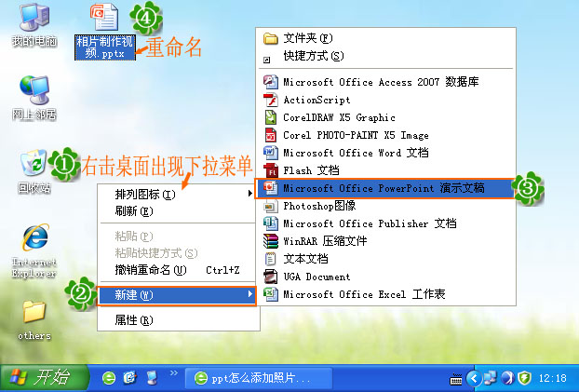The width and height of the screenshot is (579, 392).
Task: Select UGA Document entry in submenu
Action: pos(385,277)
